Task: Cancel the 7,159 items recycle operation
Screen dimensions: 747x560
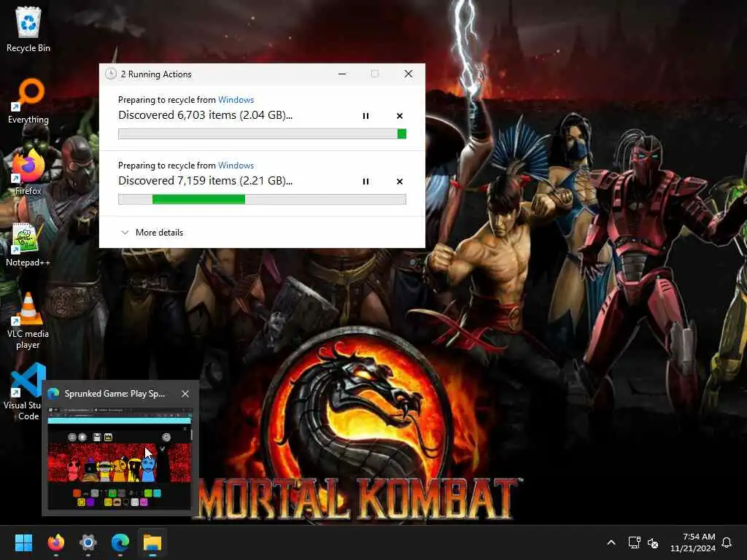Action: click(400, 182)
